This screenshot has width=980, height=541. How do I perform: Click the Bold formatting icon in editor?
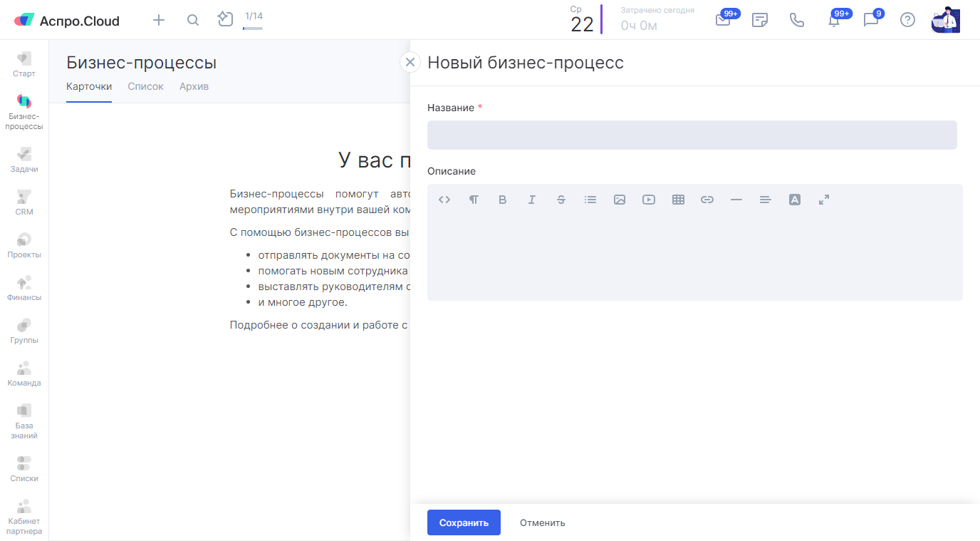[502, 200]
